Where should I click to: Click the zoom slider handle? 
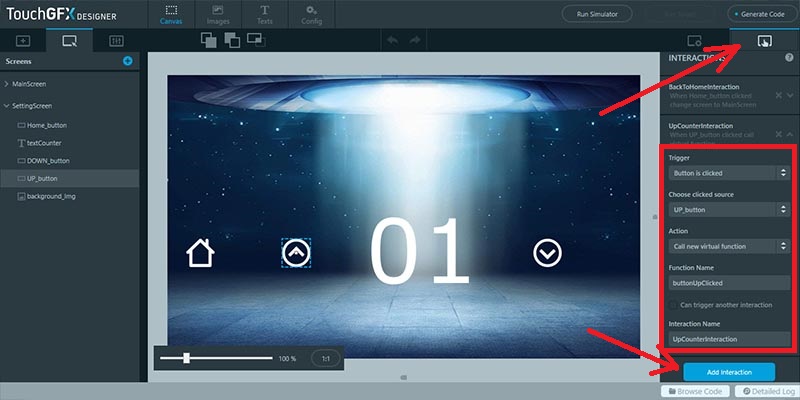[x=187, y=358]
